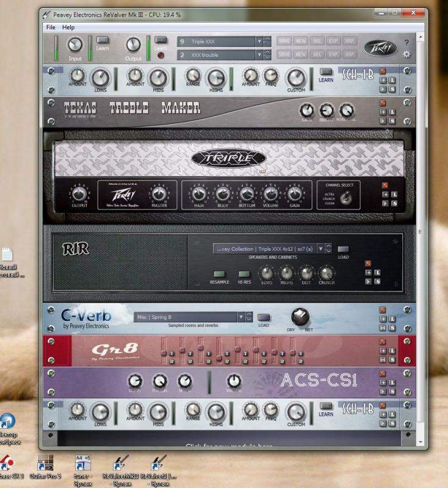Open the Help menu
This screenshot has width=448, height=488.
tap(68, 27)
